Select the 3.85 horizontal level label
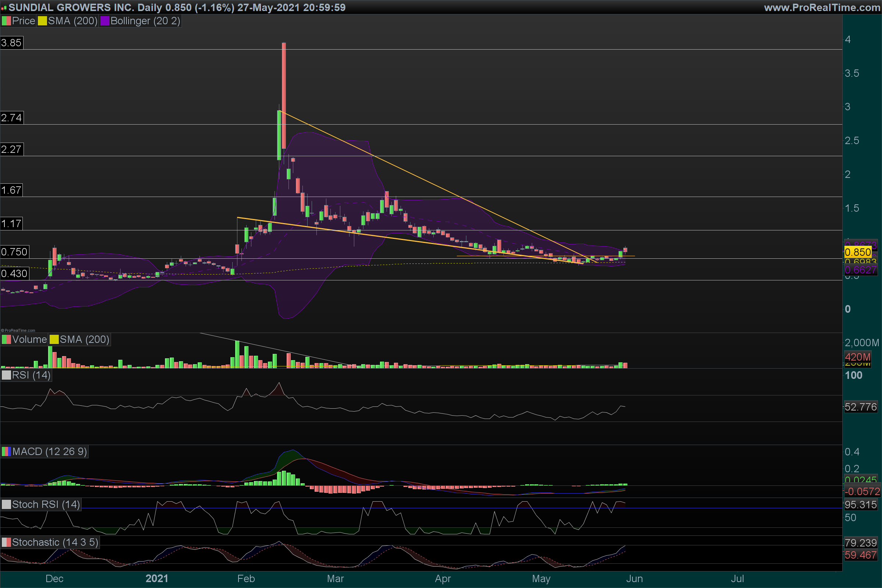 point(11,43)
